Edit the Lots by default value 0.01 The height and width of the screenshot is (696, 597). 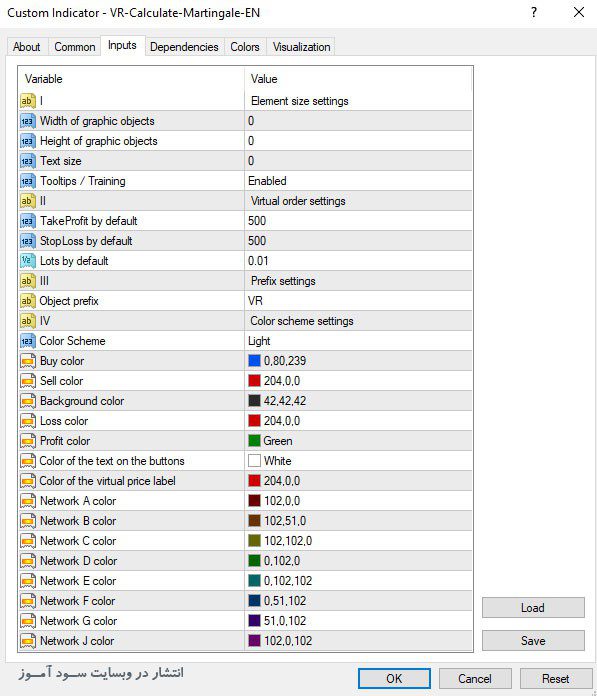[358, 261]
